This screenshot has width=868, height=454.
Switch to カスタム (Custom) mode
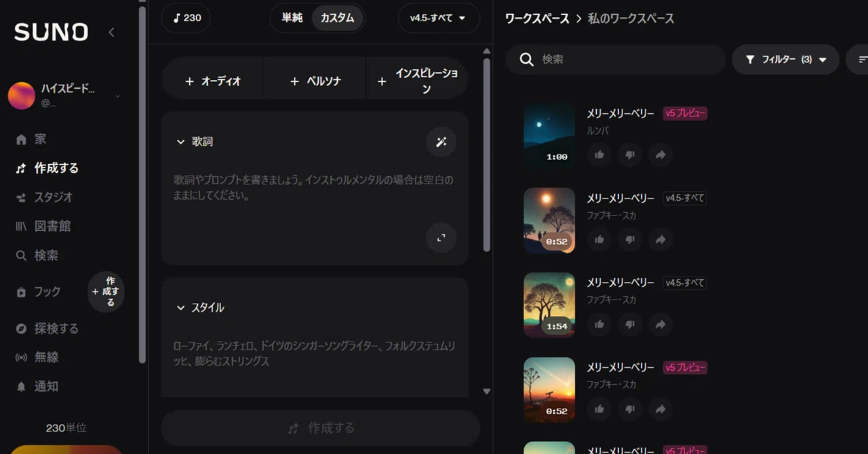337,18
